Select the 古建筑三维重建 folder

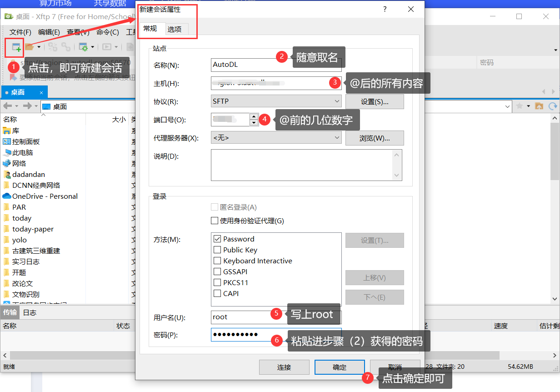click(x=31, y=251)
